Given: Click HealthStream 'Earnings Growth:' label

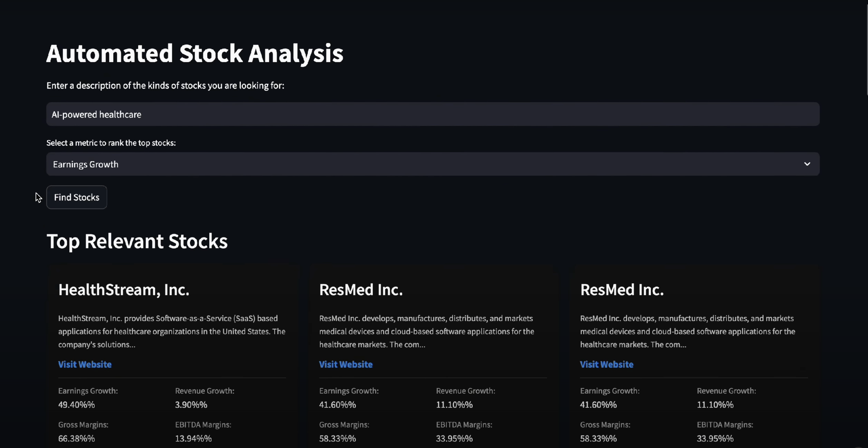Looking at the screenshot, I should pyautogui.click(x=88, y=391).
